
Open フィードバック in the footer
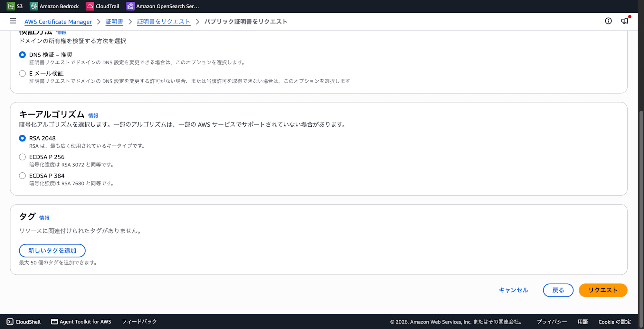[139, 322]
